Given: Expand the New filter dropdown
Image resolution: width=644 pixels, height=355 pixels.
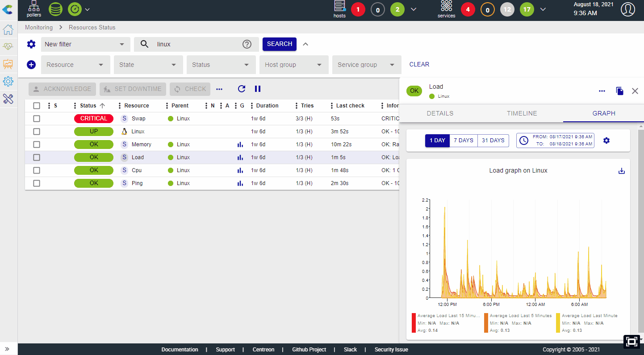Looking at the screenshot, I should (85, 44).
